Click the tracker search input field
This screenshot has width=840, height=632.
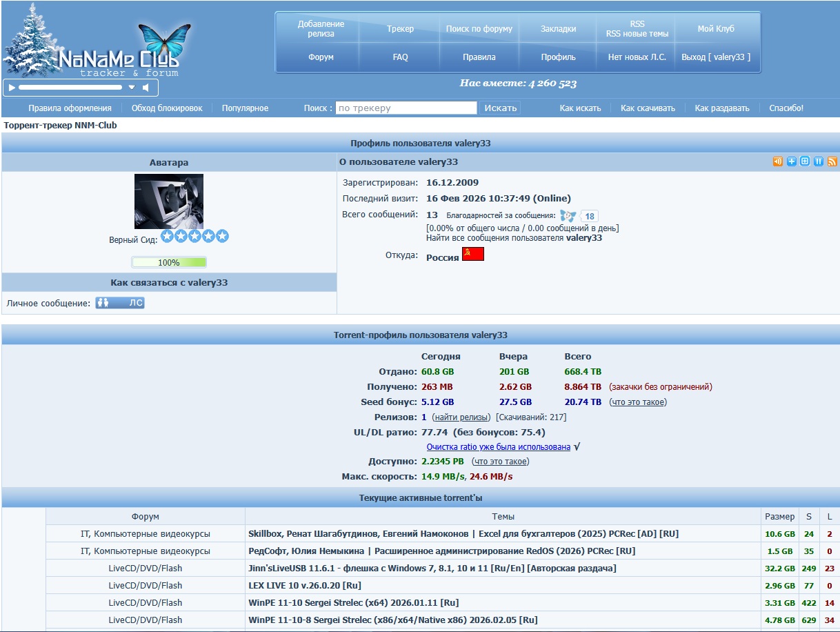(x=406, y=108)
